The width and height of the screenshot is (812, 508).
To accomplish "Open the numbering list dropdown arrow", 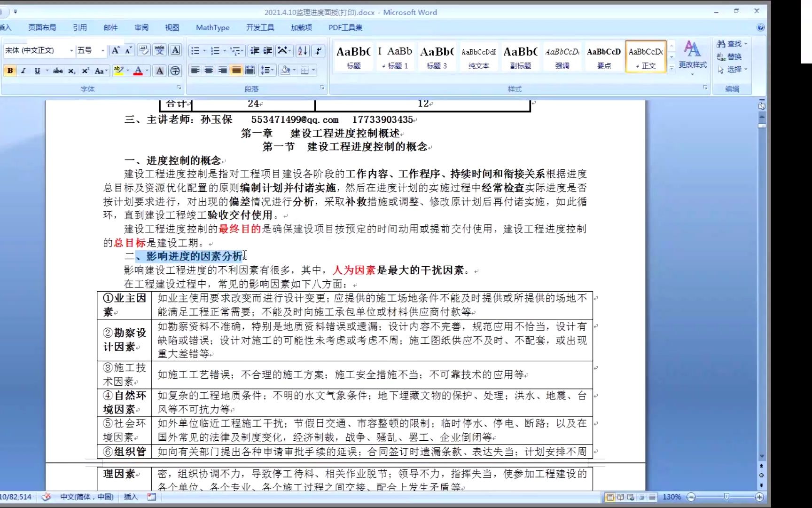I will click(x=225, y=50).
